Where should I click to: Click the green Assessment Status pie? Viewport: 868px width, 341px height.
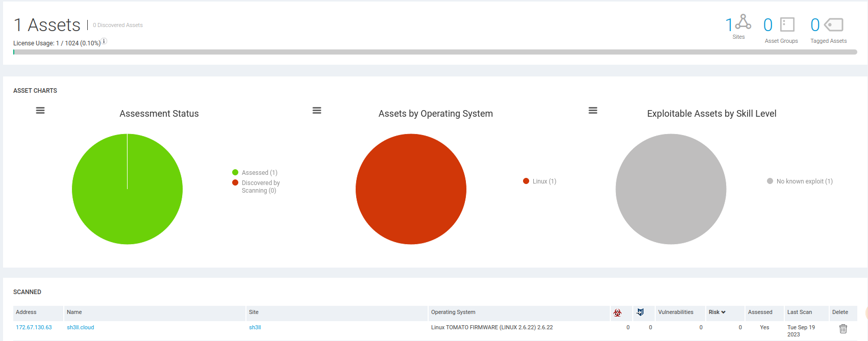127,189
